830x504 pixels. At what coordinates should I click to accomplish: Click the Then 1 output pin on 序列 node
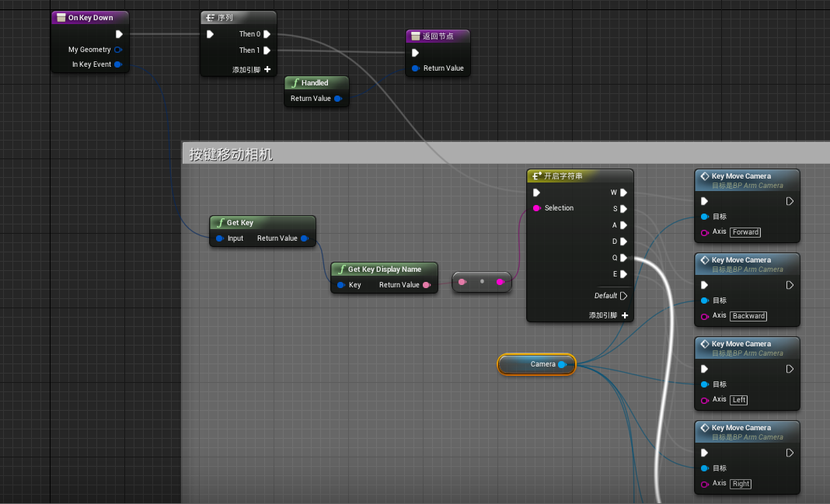click(x=265, y=50)
